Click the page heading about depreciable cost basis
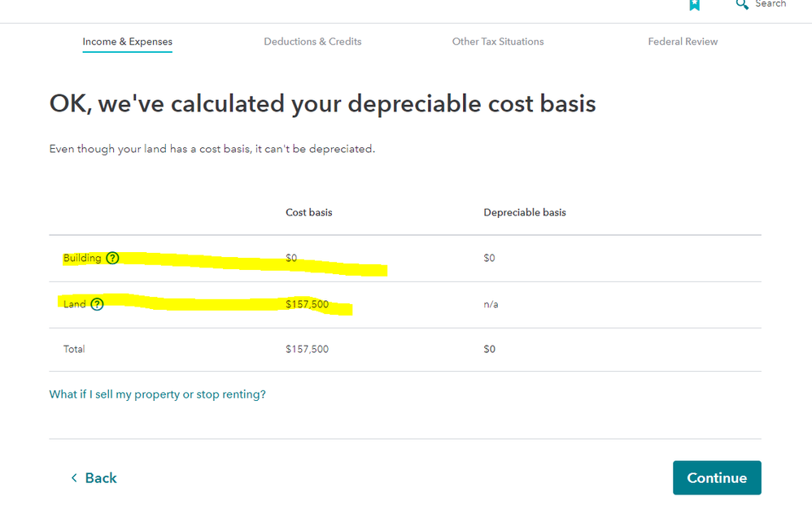Screen dimensions: 812x527 (322, 104)
